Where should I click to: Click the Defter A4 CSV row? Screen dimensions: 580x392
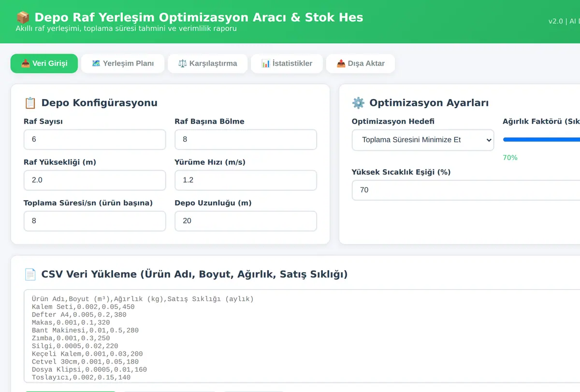pos(79,315)
